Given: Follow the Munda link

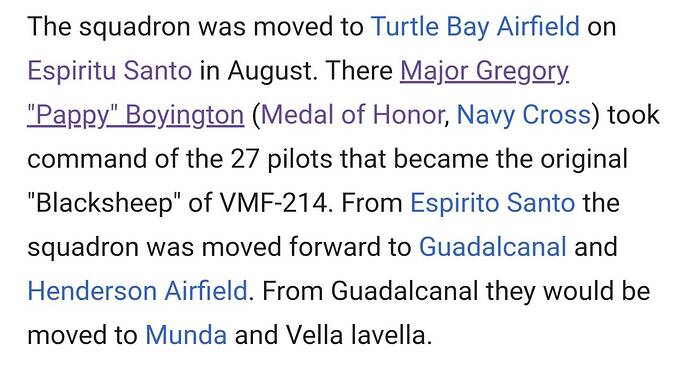Looking at the screenshot, I should (186, 335).
